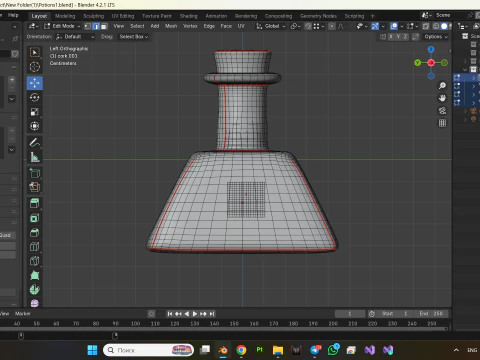
Task: Open the Sculpting workspace tab
Action: (x=94, y=16)
